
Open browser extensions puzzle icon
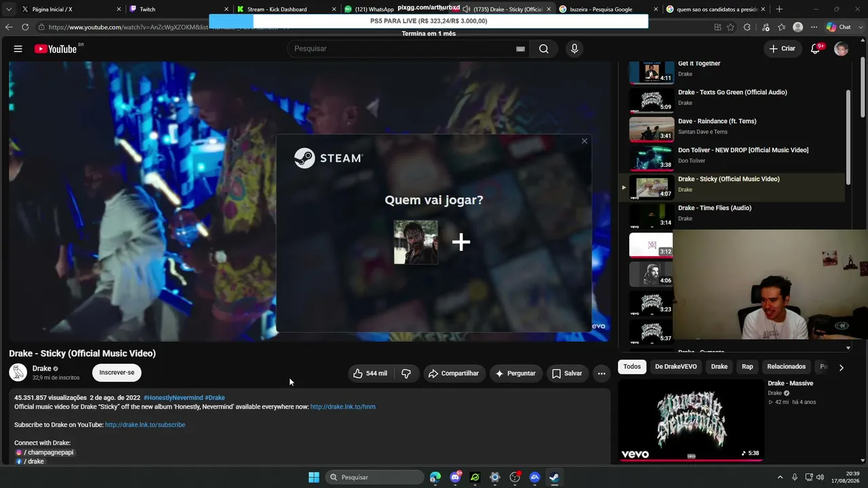747,27
